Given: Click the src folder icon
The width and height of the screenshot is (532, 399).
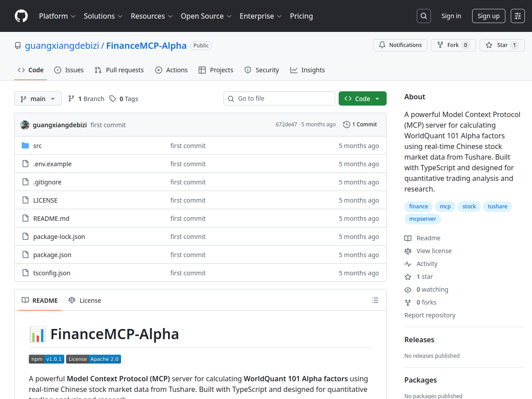Looking at the screenshot, I should coord(25,146).
